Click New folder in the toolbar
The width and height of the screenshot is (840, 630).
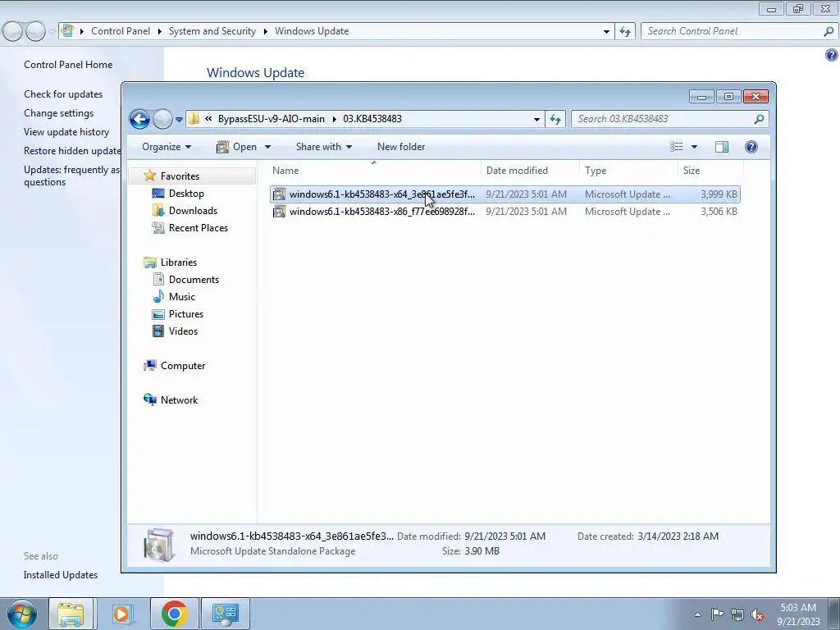[400, 147]
